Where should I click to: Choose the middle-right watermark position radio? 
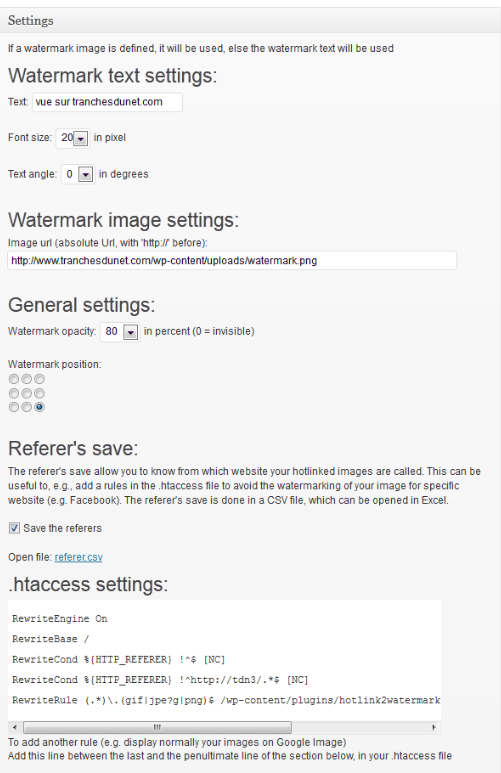point(39,393)
